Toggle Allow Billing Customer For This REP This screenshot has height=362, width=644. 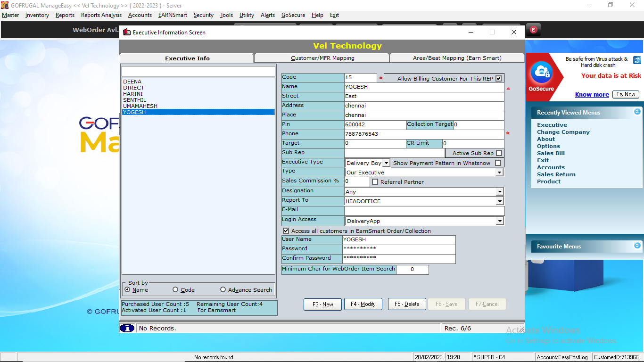pos(498,79)
